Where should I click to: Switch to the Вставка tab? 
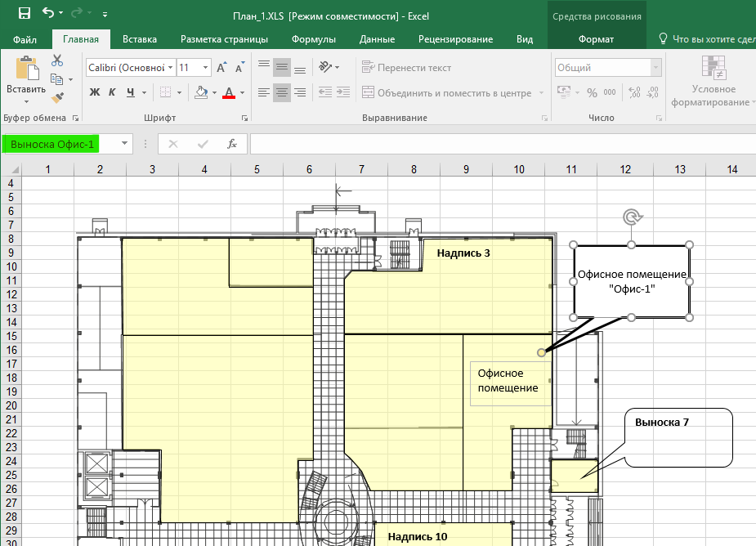click(140, 39)
